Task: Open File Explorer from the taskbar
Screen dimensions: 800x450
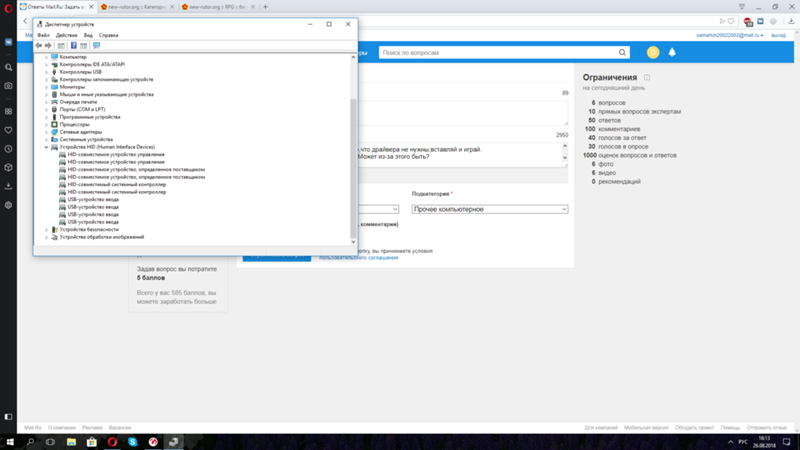Action: click(x=71, y=442)
